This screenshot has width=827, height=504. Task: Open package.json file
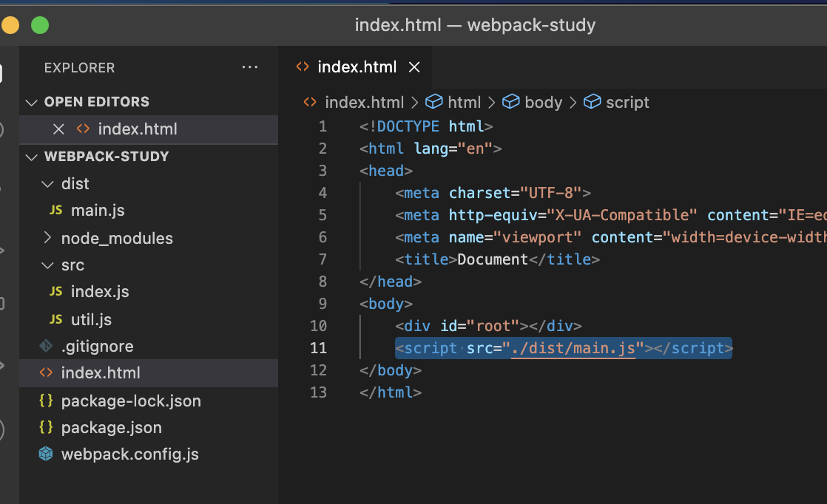click(111, 428)
